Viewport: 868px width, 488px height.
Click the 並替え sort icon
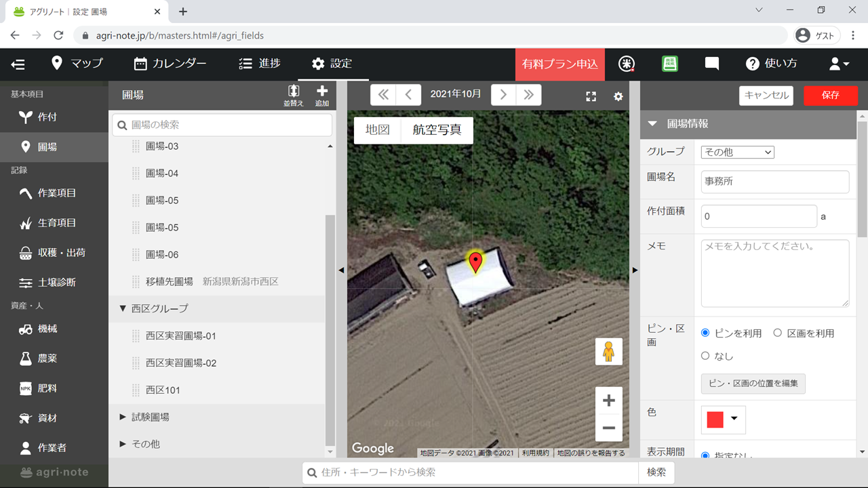pos(294,95)
